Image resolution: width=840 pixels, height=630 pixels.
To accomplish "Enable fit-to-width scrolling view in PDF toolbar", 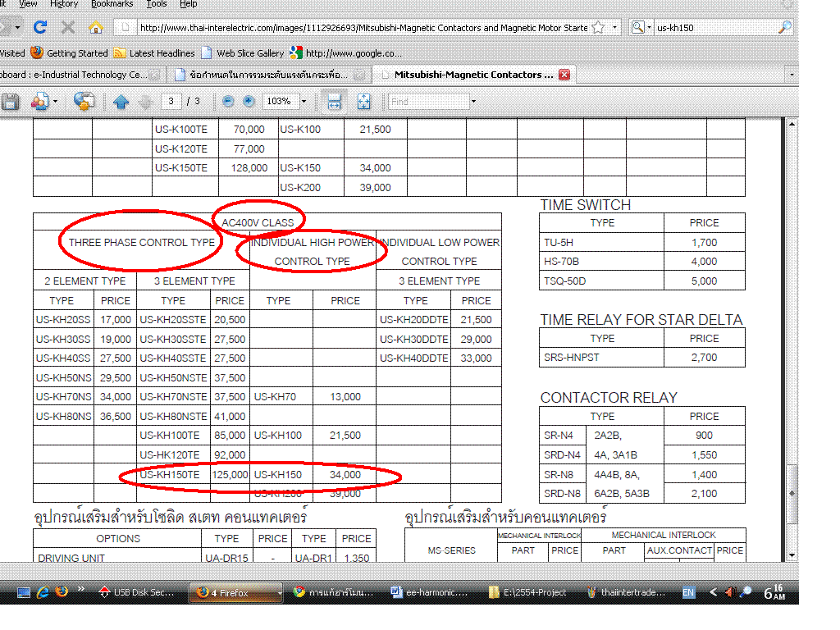I will [x=334, y=102].
